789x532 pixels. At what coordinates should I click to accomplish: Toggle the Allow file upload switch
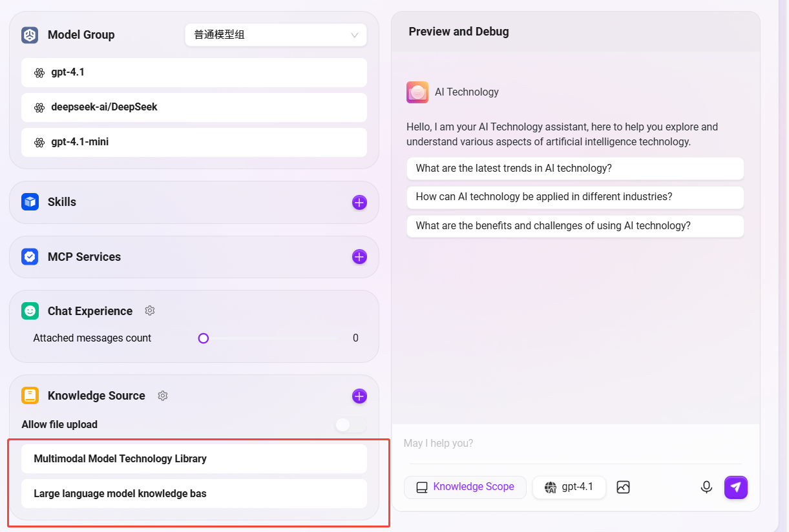click(350, 425)
